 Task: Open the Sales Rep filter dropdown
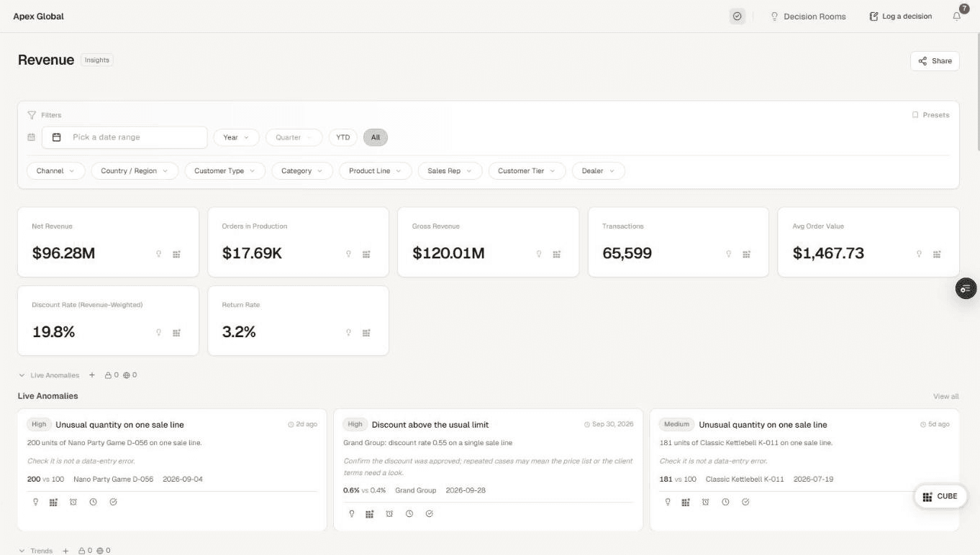[x=450, y=171]
